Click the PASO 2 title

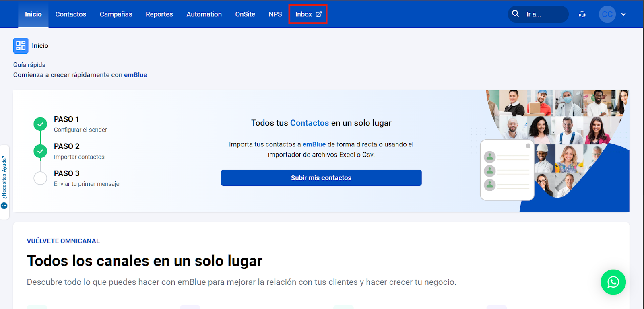tap(67, 146)
